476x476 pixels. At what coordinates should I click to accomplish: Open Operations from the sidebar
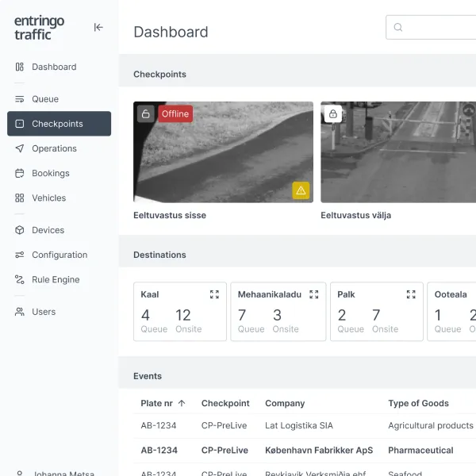click(54, 148)
